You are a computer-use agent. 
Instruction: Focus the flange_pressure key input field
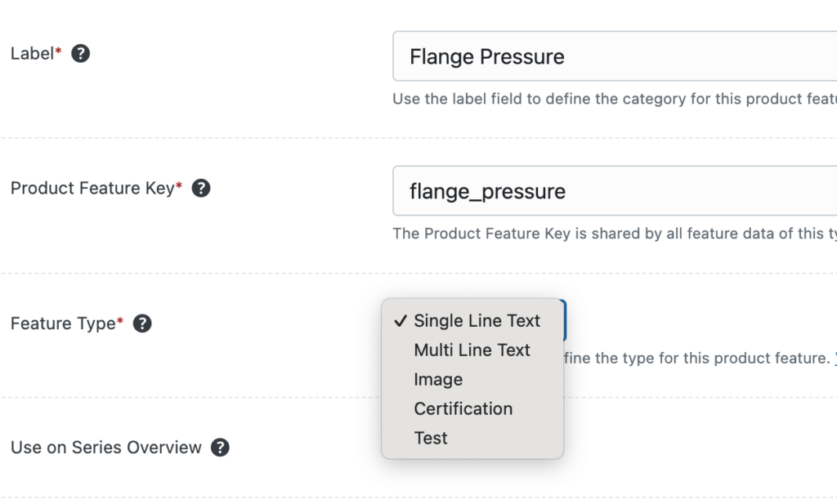click(x=613, y=191)
